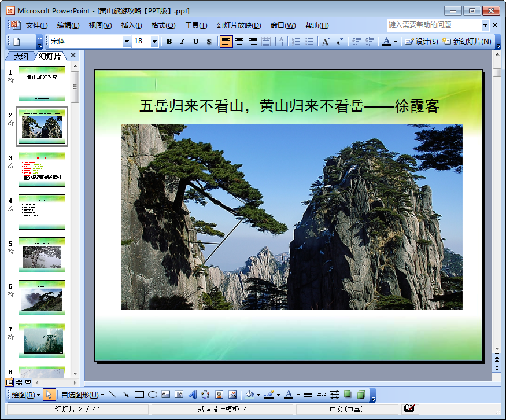Apply font color from formatting toolbar
Screen dimensions: 506x420
pyautogui.click(x=386, y=41)
